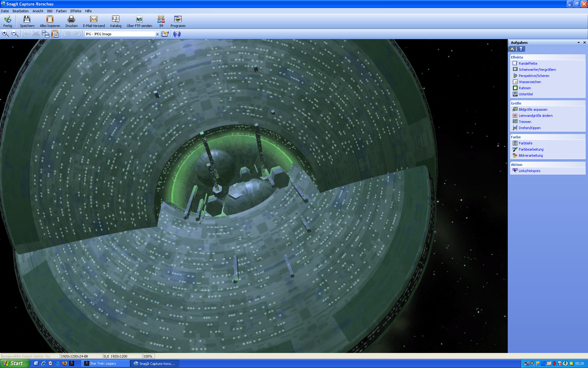Open the Farben menu
This screenshot has height=368, width=588.
pos(61,11)
